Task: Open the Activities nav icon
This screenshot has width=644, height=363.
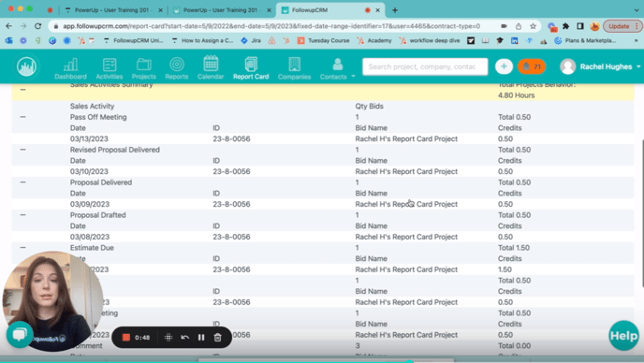Action: (x=110, y=68)
